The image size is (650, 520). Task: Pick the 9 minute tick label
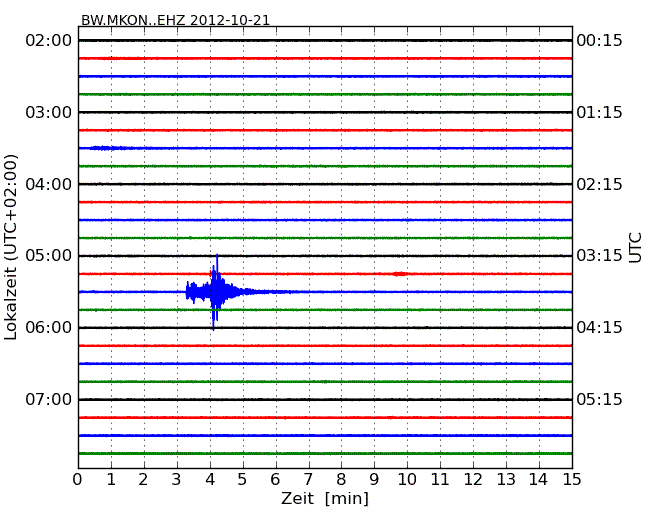pyautogui.click(x=374, y=479)
